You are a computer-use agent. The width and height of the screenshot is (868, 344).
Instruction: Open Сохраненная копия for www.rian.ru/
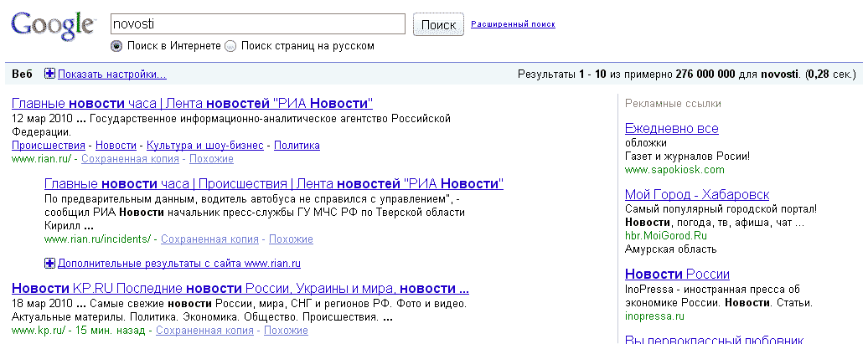[130, 159]
